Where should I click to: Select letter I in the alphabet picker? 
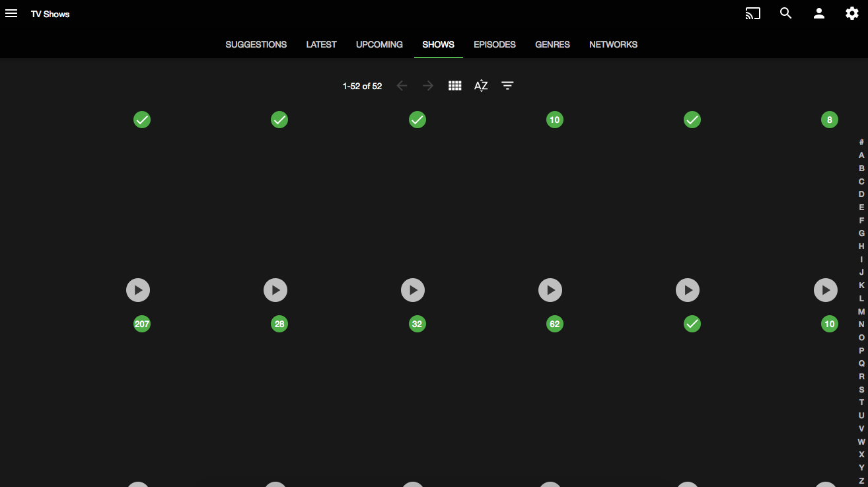(x=861, y=260)
